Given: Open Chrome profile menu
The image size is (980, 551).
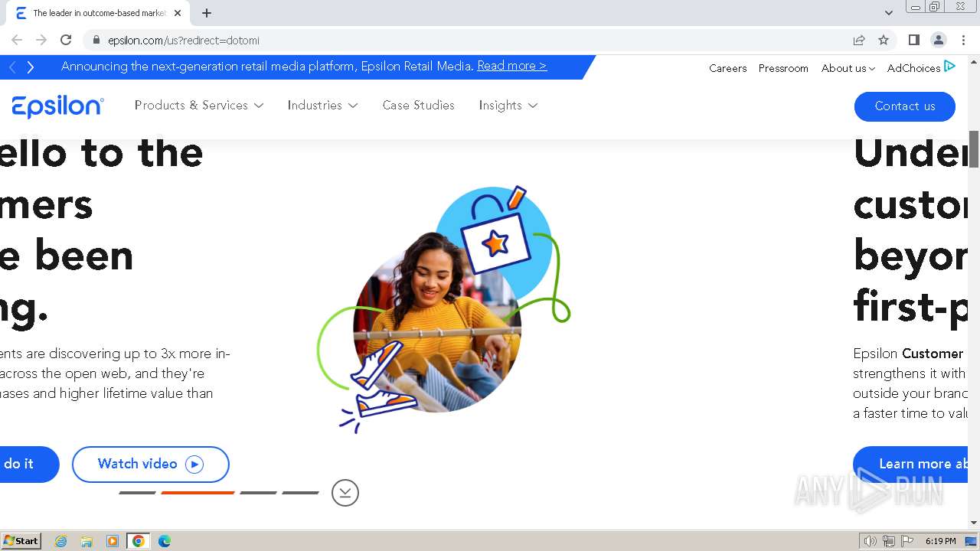Looking at the screenshot, I should click(x=938, y=40).
